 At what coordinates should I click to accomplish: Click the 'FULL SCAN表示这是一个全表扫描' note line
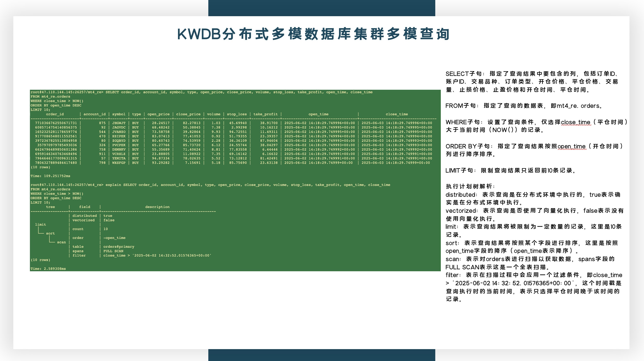point(497,267)
